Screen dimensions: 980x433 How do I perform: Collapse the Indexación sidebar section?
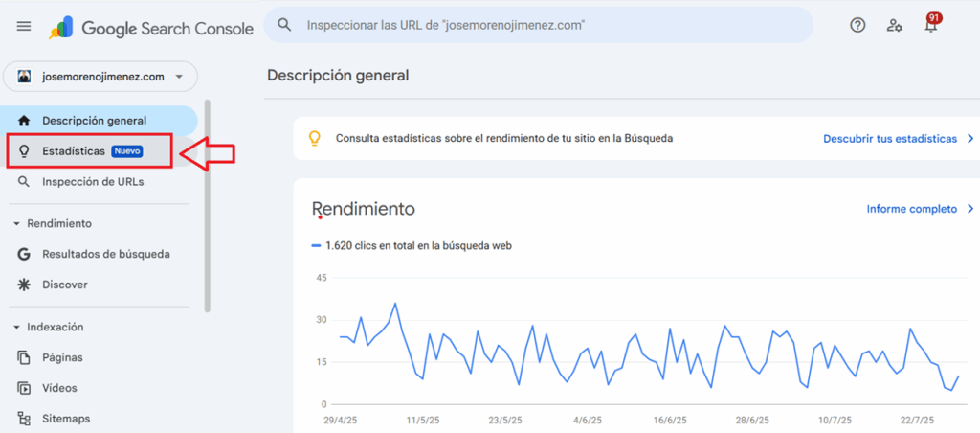[17, 327]
